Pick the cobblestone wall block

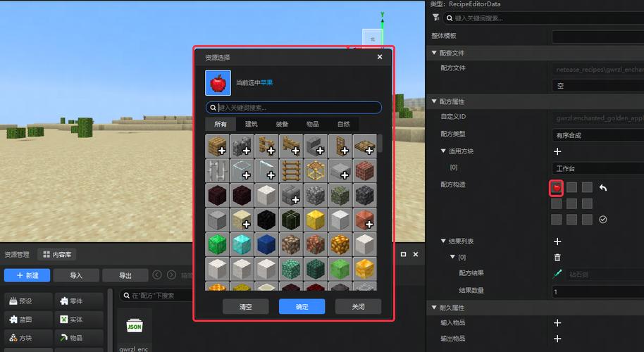pyautogui.click(x=242, y=146)
